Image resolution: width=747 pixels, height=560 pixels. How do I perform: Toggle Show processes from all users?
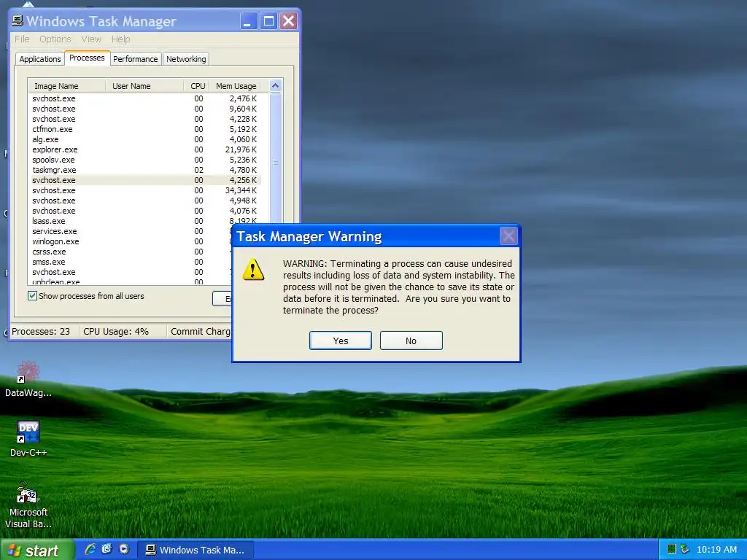point(32,296)
